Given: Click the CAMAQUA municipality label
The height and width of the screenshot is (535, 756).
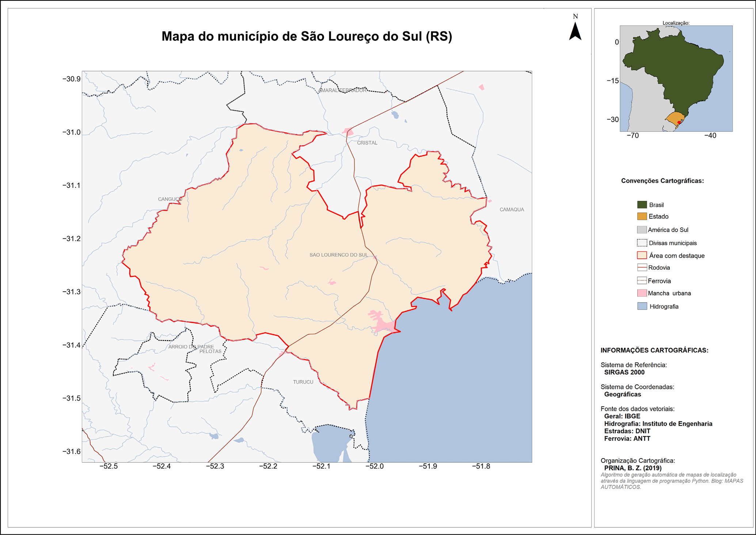Looking at the screenshot, I should tap(512, 209).
